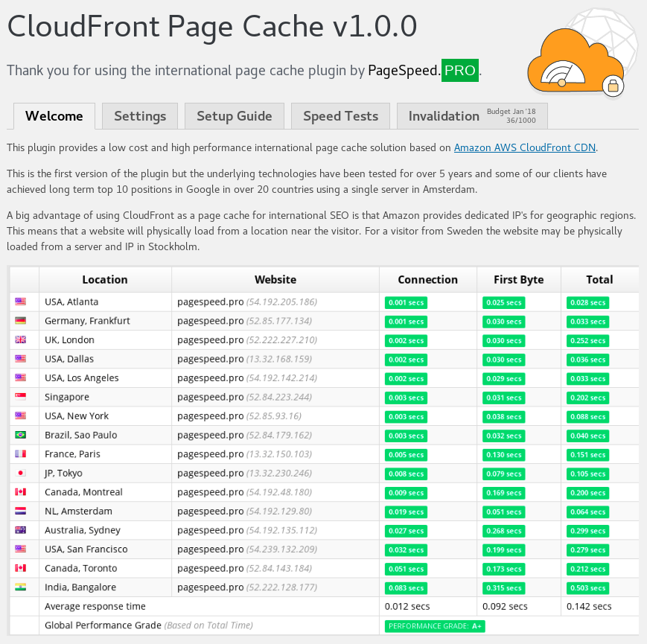The height and width of the screenshot is (644, 647).
Task: Open the Settings tab
Action: coord(140,116)
